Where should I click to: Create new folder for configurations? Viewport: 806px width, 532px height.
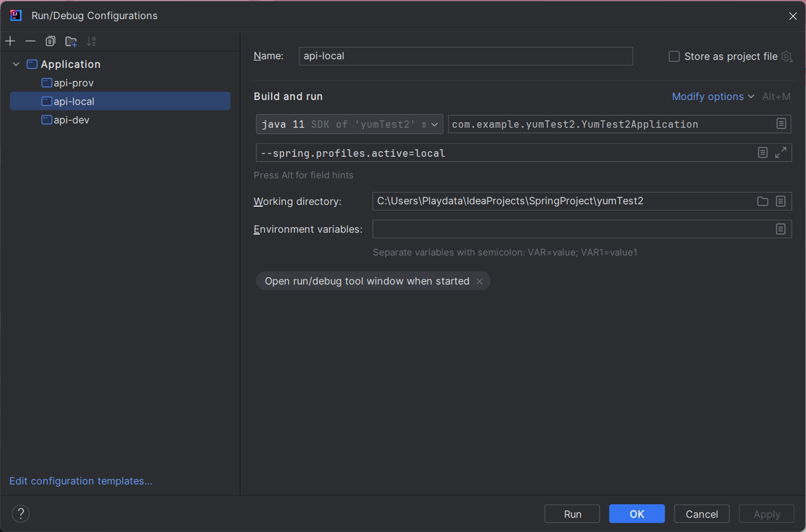[71, 41]
